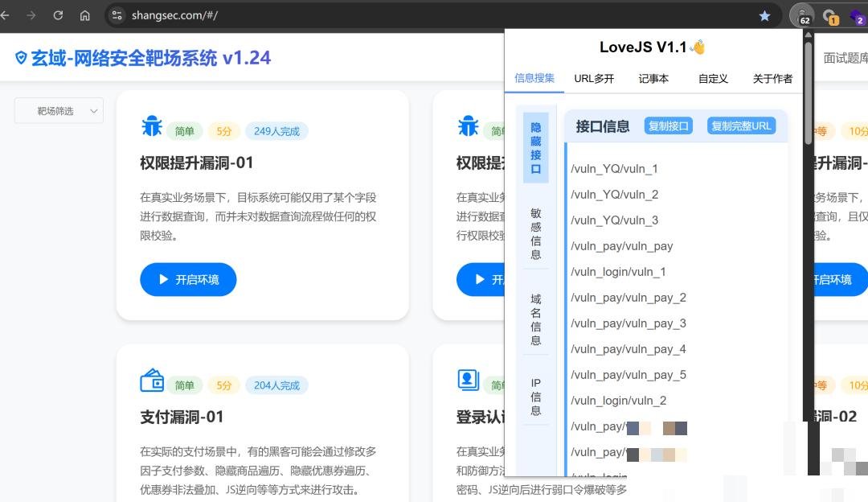Switch to the URL多开 tab
This screenshot has height=502, width=868.
(594, 79)
